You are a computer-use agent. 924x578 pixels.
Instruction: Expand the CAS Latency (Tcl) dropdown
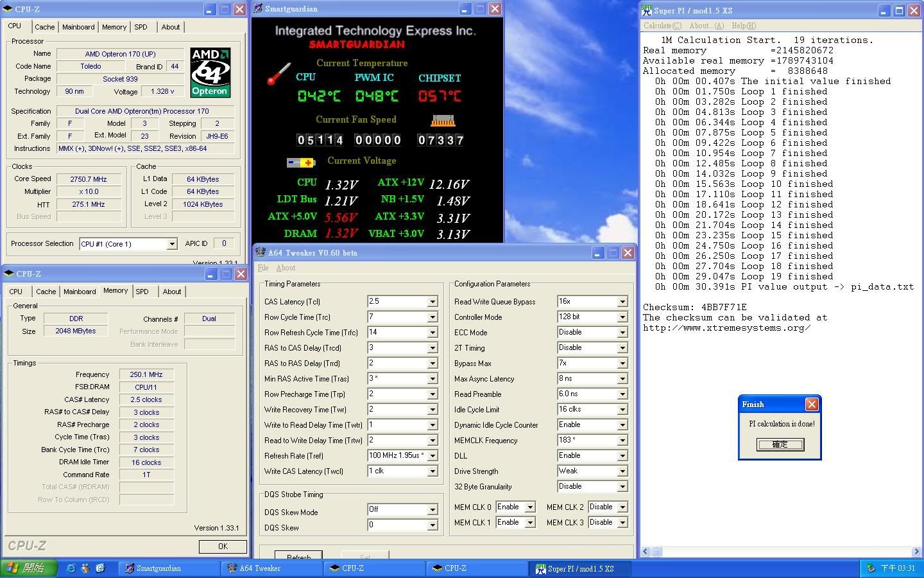coord(432,302)
